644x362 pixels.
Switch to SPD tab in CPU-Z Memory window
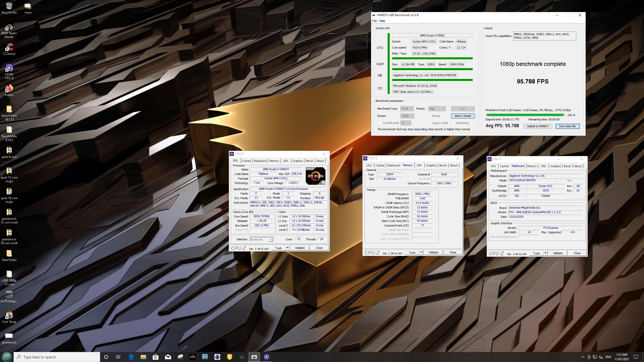(419, 165)
